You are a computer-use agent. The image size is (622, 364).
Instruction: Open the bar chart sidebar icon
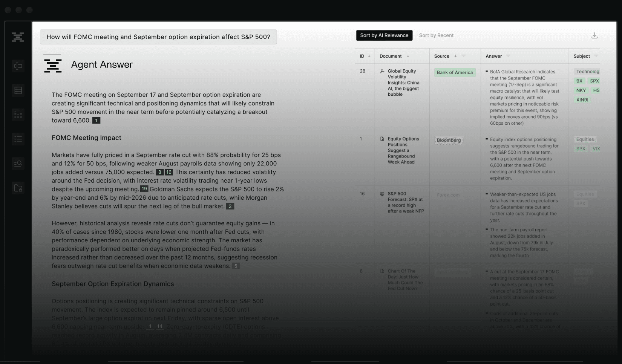coord(18,115)
